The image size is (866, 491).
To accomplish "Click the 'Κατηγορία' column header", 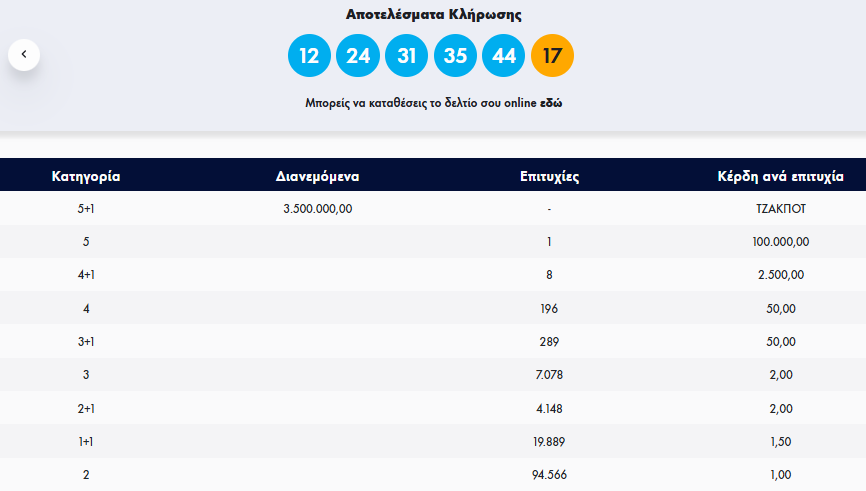I will (x=86, y=176).
